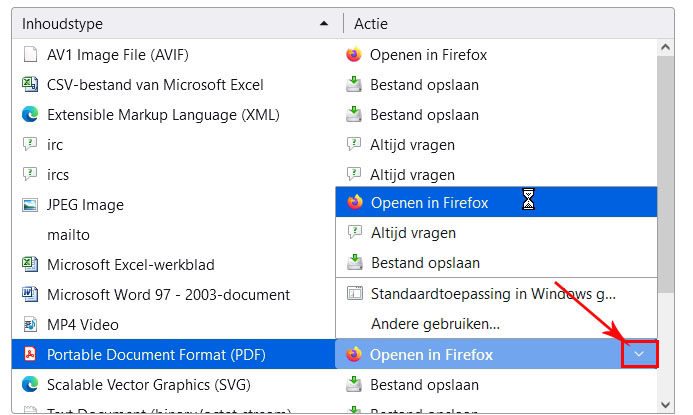Viewport: 693px width, 415px height.
Task: Click the PDF icon in the selected row
Action: pos(30,355)
